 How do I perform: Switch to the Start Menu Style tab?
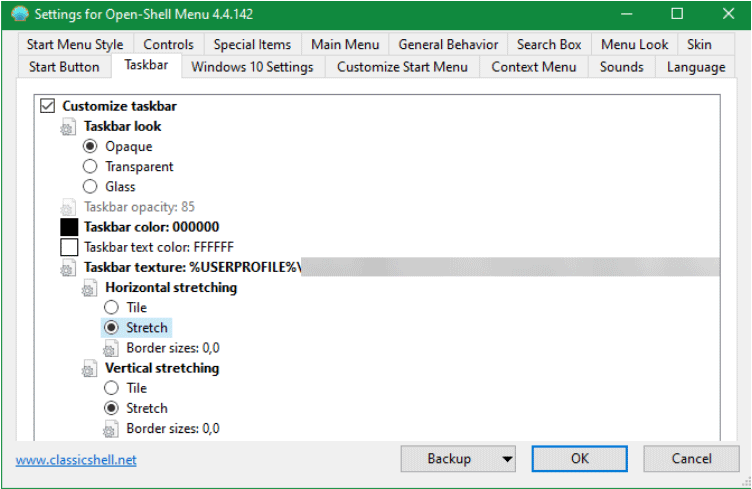click(x=75, y=45)
